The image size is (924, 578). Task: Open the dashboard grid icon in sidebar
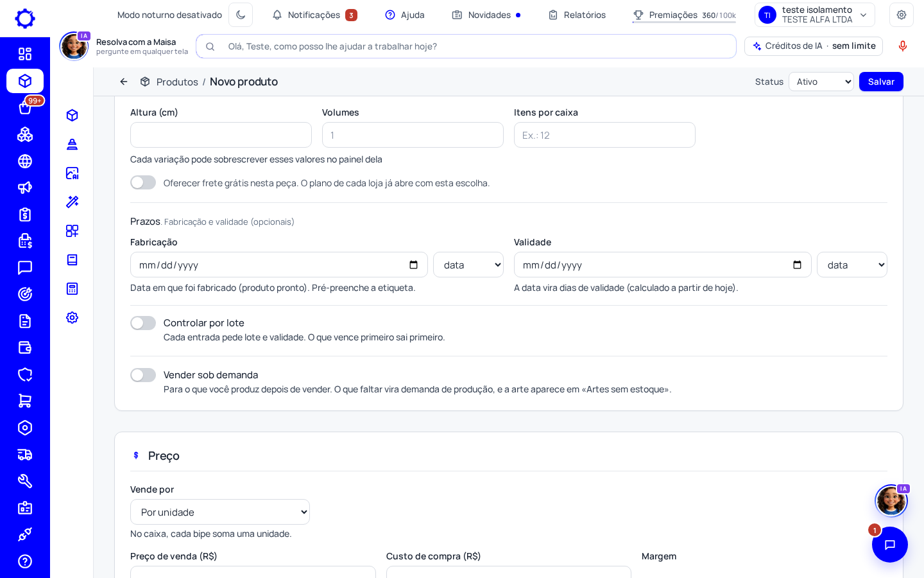pos(25,54)
